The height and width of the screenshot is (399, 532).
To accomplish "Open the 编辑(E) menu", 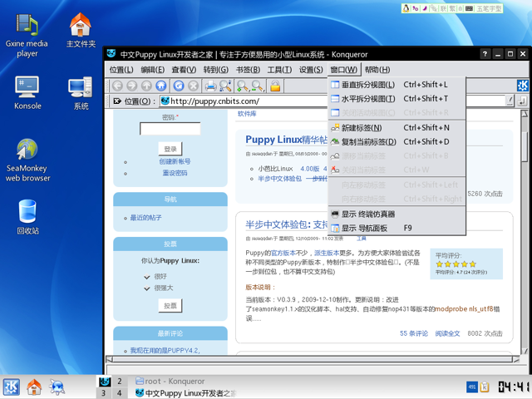I will [153, 70].
